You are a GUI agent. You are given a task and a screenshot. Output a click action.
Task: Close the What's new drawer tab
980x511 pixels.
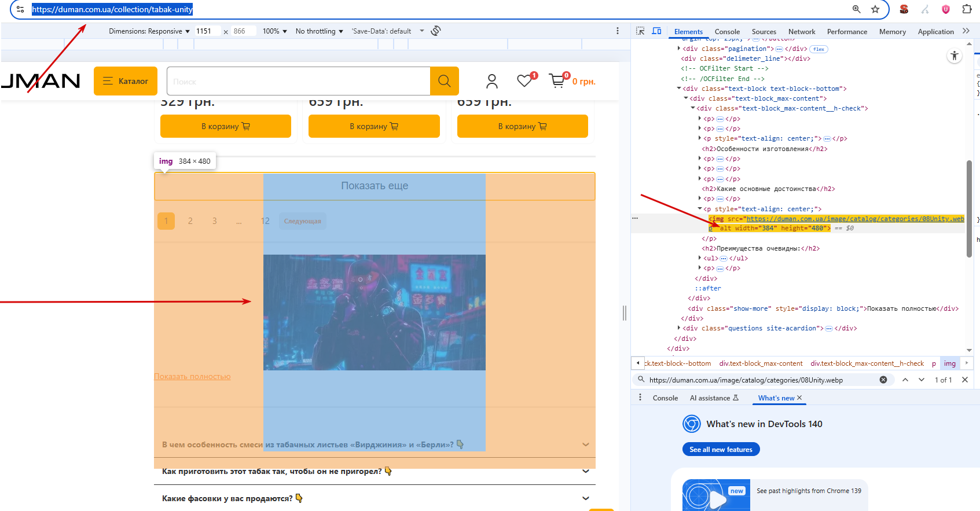point(799,398)
